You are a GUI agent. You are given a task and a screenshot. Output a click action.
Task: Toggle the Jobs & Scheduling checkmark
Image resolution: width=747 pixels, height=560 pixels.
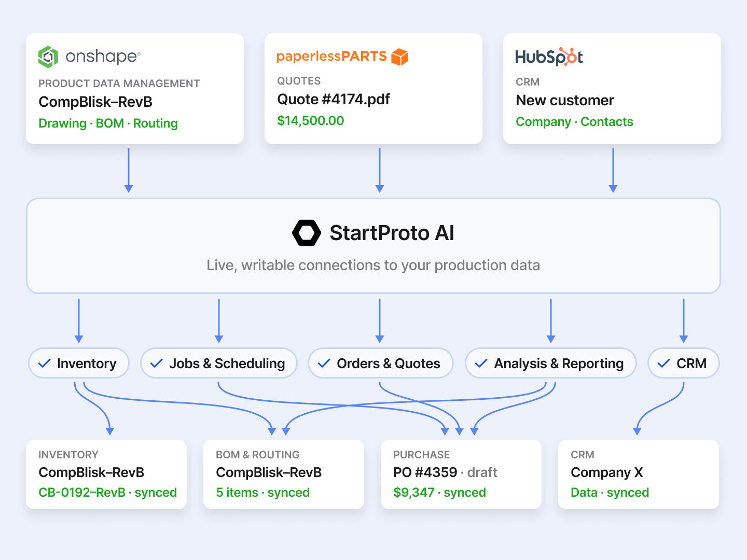click(x=157, y=363)
